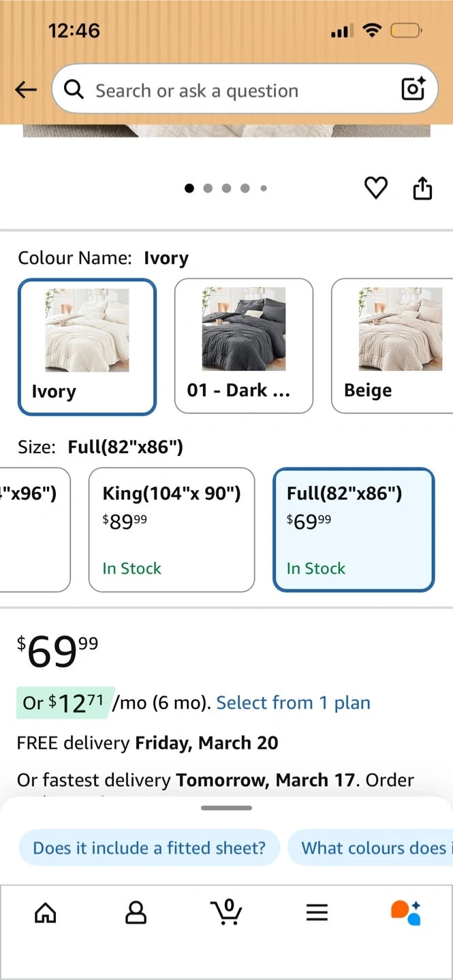
Task: Jump to second image carousel dot
Action: coord(208,189)
